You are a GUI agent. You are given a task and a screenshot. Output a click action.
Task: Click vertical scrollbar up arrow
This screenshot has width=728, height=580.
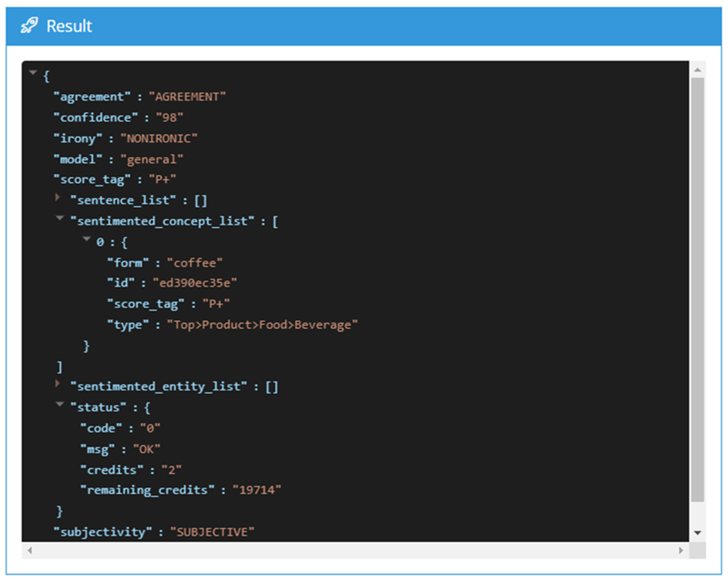pos(698,70)
